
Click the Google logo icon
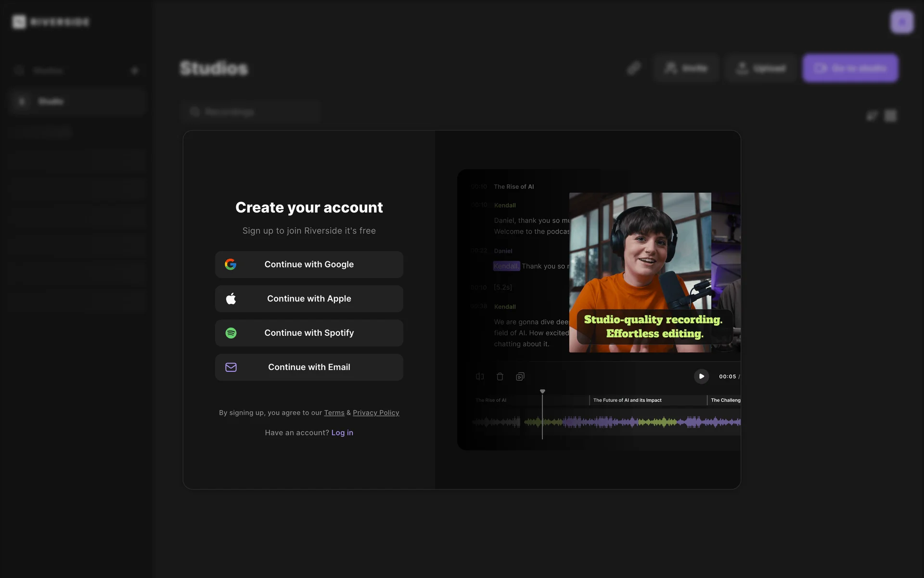(231, 264)
